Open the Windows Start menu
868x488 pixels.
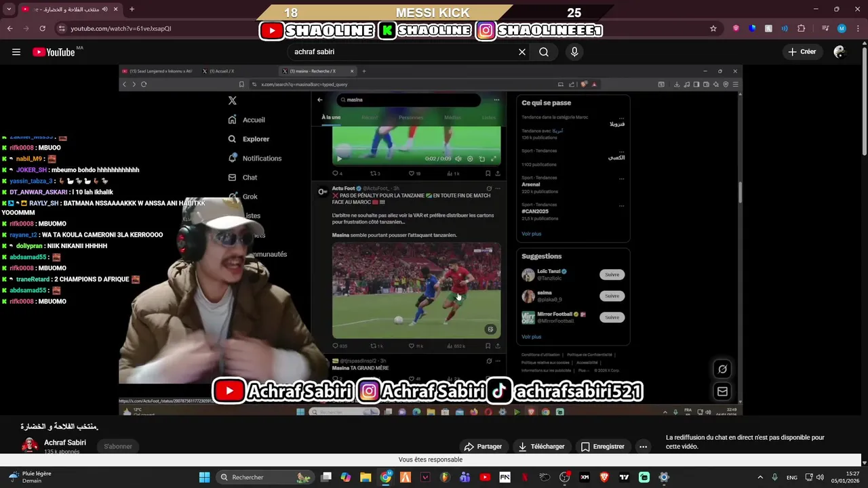point(204,477)
